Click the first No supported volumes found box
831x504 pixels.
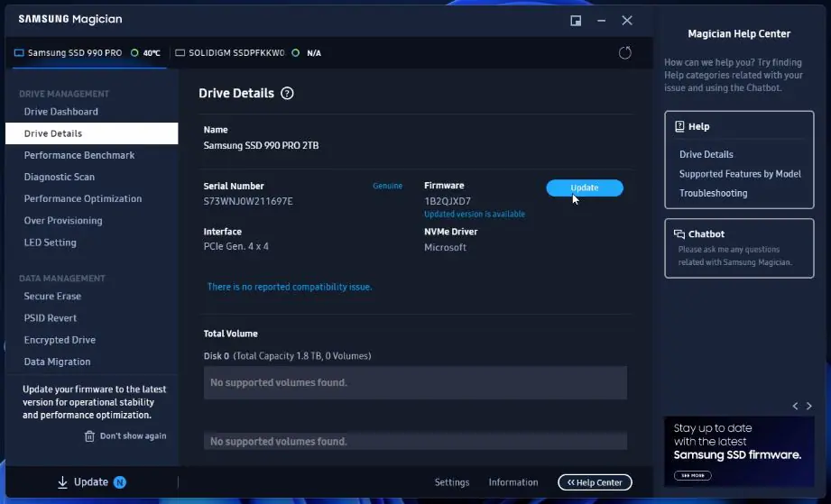(415, 383)
